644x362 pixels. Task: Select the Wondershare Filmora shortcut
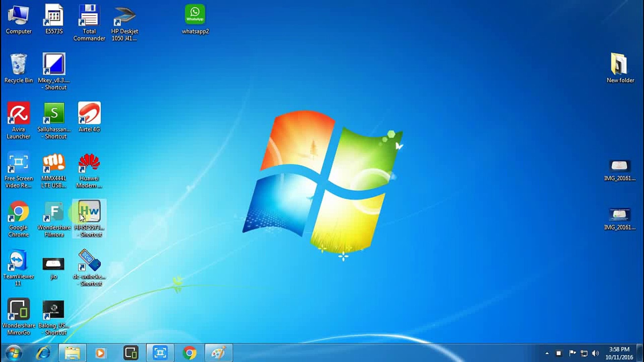pyautogui.click(x=54, y=212)
